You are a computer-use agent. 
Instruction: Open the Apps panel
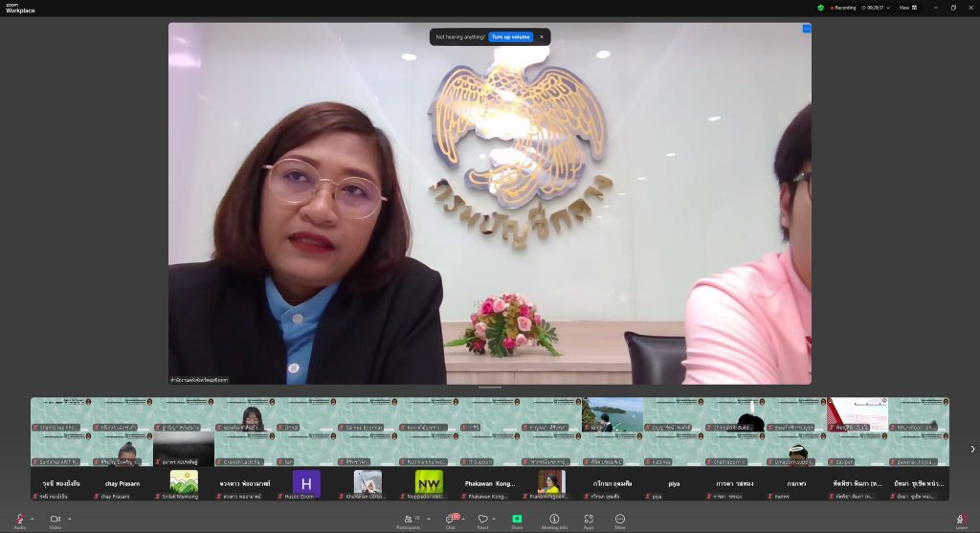[589, 522]
